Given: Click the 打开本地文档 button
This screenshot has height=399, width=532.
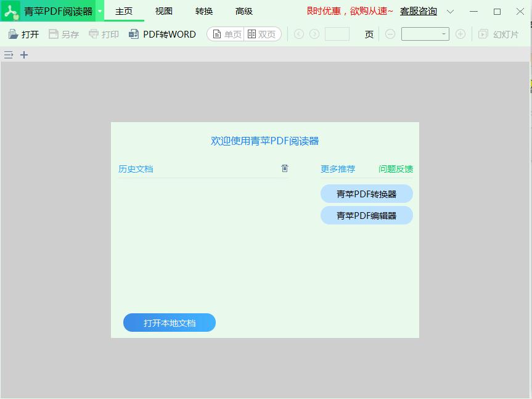Looking at the screenshot, I should pyautogui.click(x=169, y=323).
